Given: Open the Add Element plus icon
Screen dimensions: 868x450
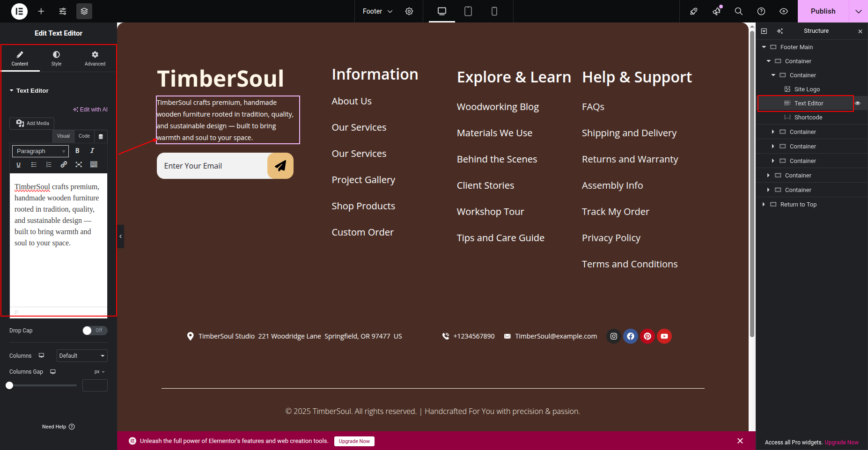Looking at the screenshot, I should point(41,11).
